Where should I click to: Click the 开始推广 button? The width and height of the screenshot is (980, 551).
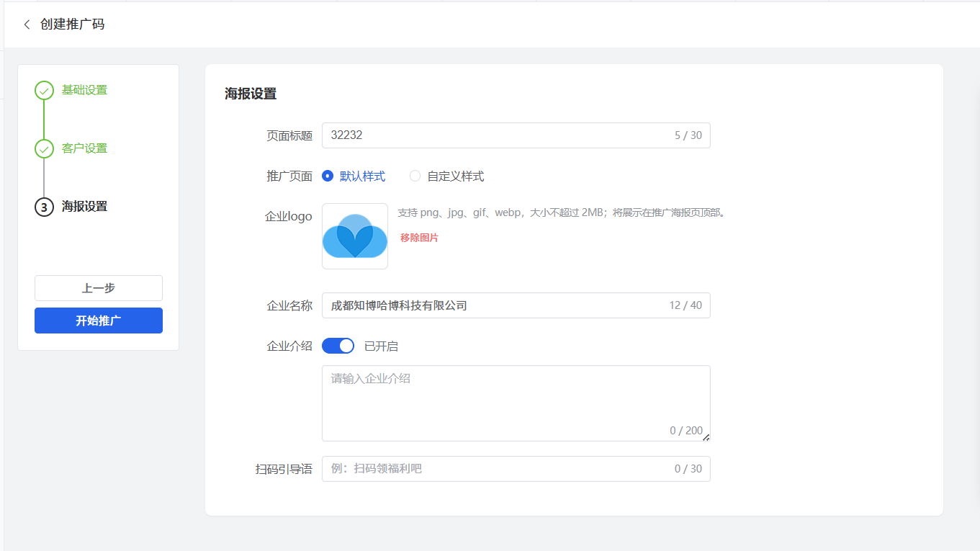(99, 321)
